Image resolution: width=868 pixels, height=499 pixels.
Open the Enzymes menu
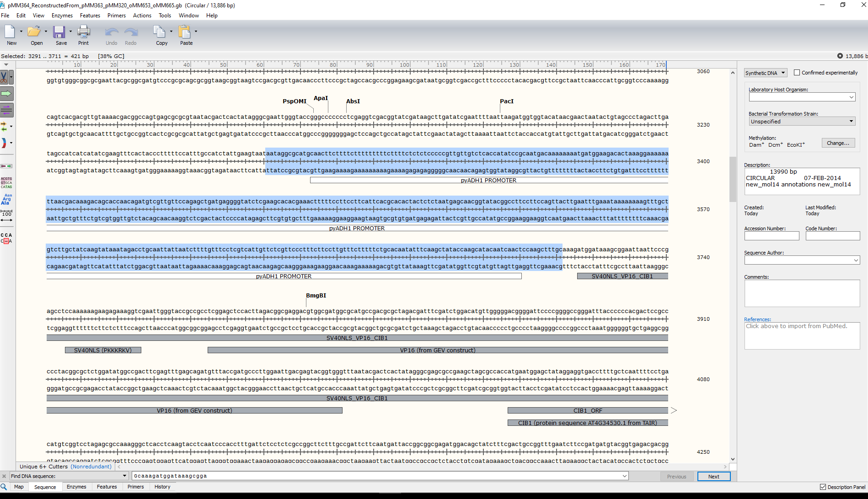[x=62, y=16]
